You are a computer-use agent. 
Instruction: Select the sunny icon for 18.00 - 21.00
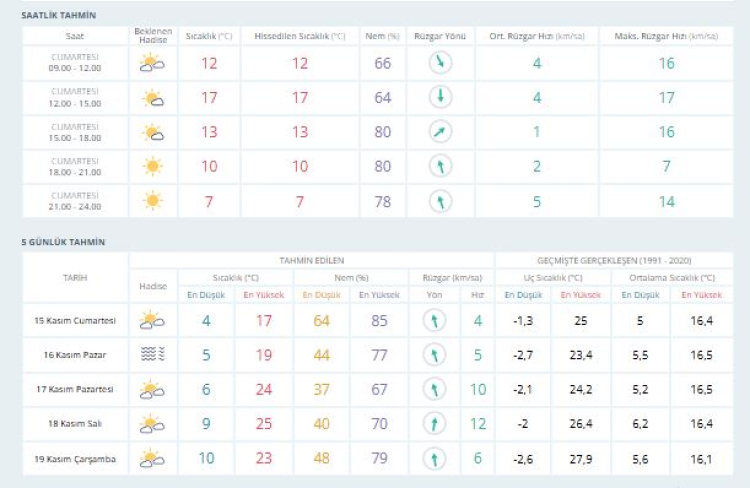click(152, 166)
